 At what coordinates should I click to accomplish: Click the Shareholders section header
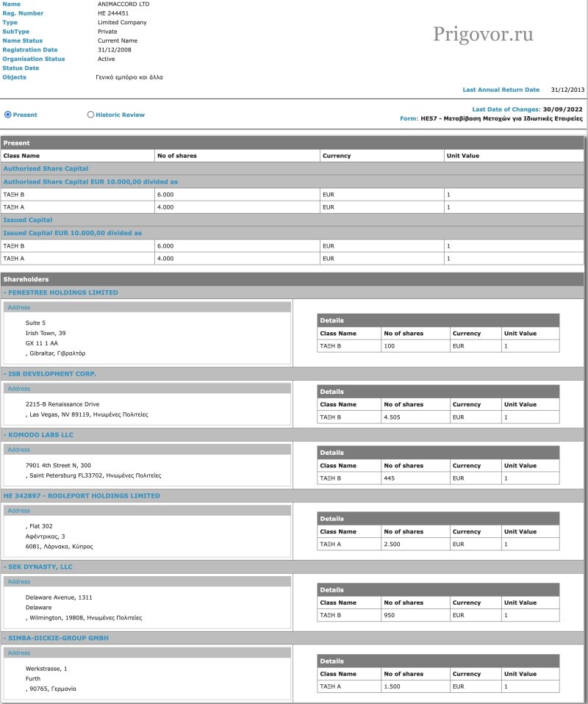[x=26, y=279]
